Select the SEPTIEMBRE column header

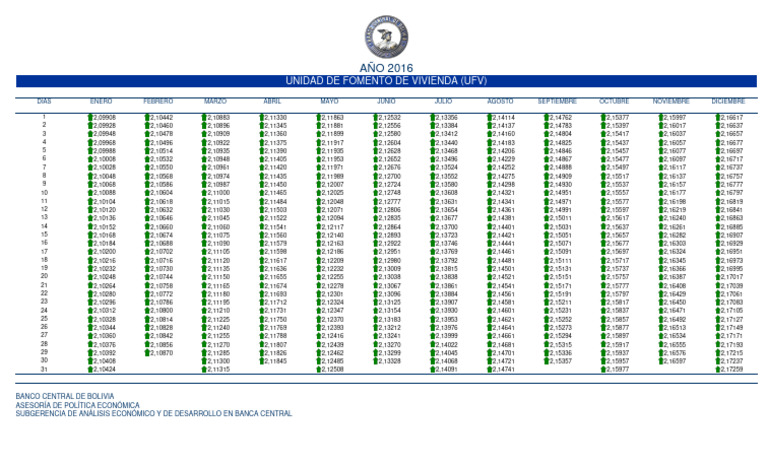[556, 102]
